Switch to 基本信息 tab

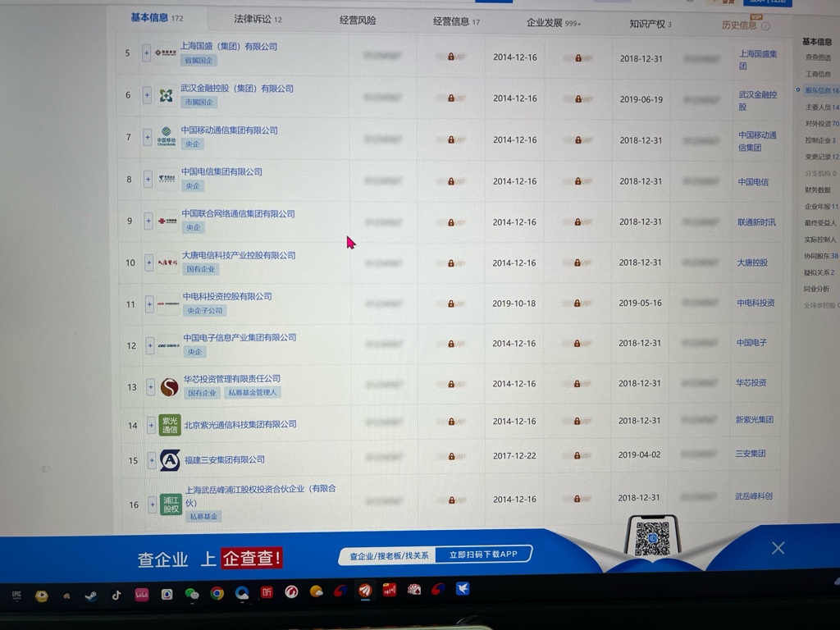157,18
